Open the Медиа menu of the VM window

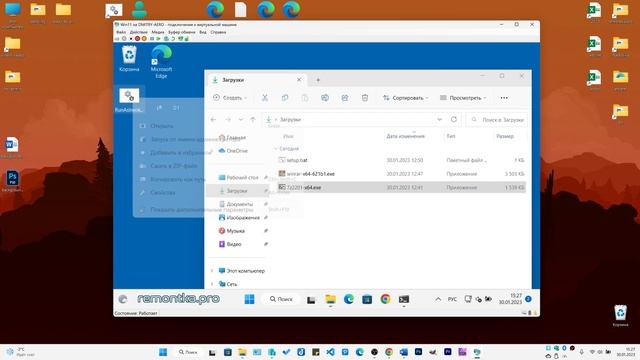158,32
